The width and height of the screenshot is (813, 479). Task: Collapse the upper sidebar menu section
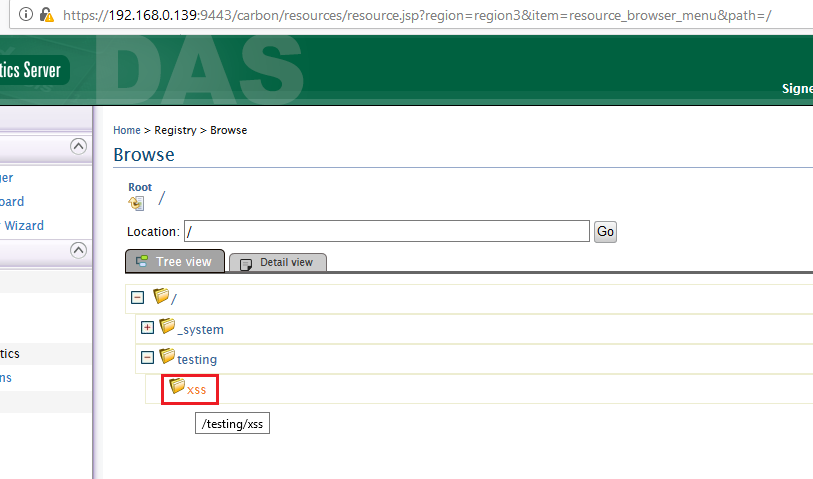click(x=78, y=147)
